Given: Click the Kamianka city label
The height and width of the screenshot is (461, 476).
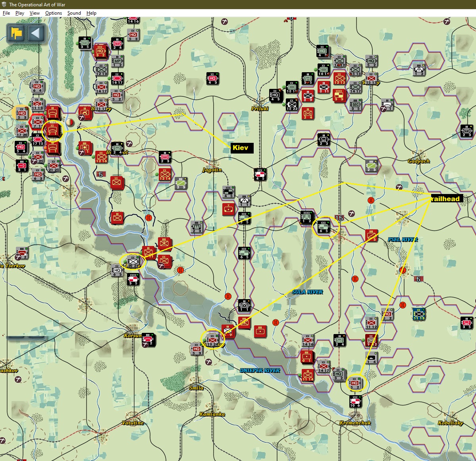Looking at the screenshot, I should pyautogui.click(x=212, y=414).
